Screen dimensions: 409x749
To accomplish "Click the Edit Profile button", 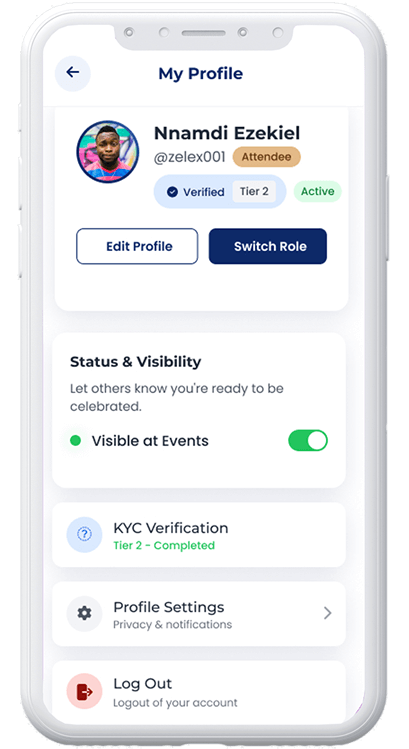I will pos(137,246).
